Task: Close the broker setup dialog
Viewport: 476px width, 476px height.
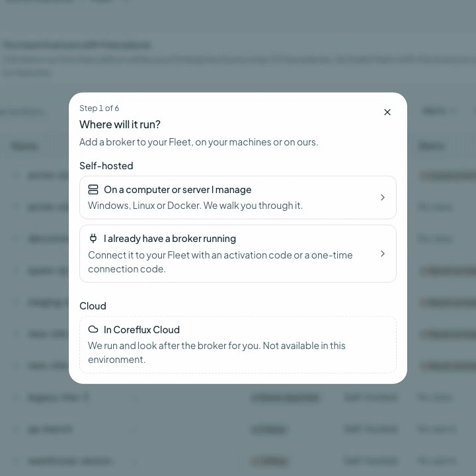Action: pyautogui.click(x=387, y=112)
